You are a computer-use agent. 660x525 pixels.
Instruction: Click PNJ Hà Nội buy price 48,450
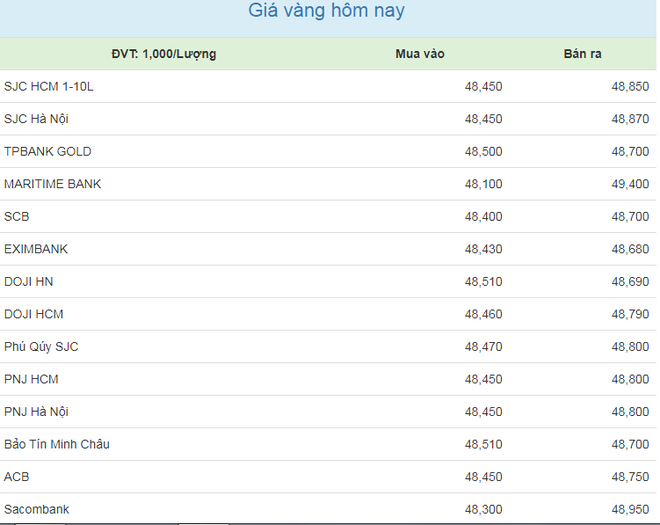[484, 412]
